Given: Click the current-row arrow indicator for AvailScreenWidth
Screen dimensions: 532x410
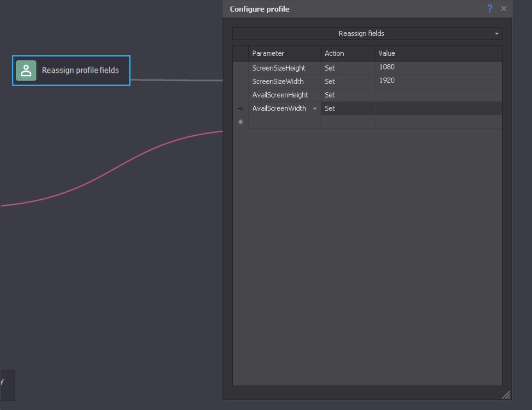Looking at the screenshot, I should pos(240,109).
